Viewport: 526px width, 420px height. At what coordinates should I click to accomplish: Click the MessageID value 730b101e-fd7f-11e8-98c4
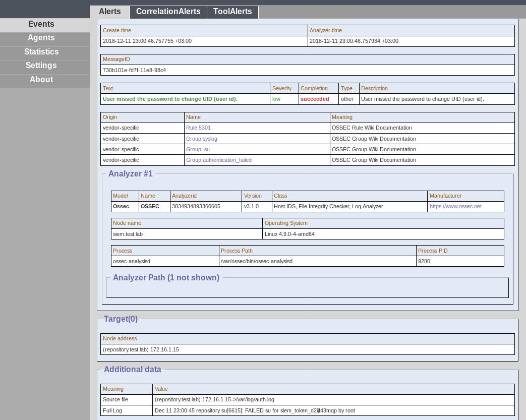click(134, 70)
